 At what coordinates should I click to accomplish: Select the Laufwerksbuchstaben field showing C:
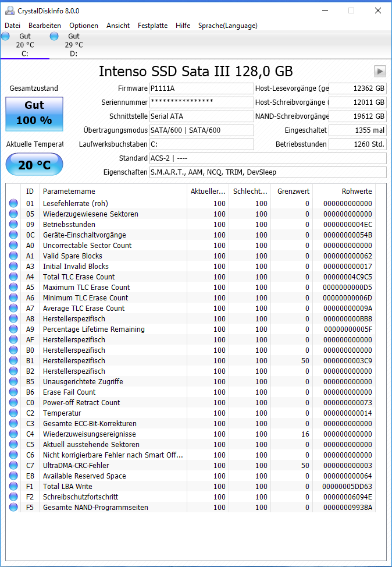click(x=202, y=144)
